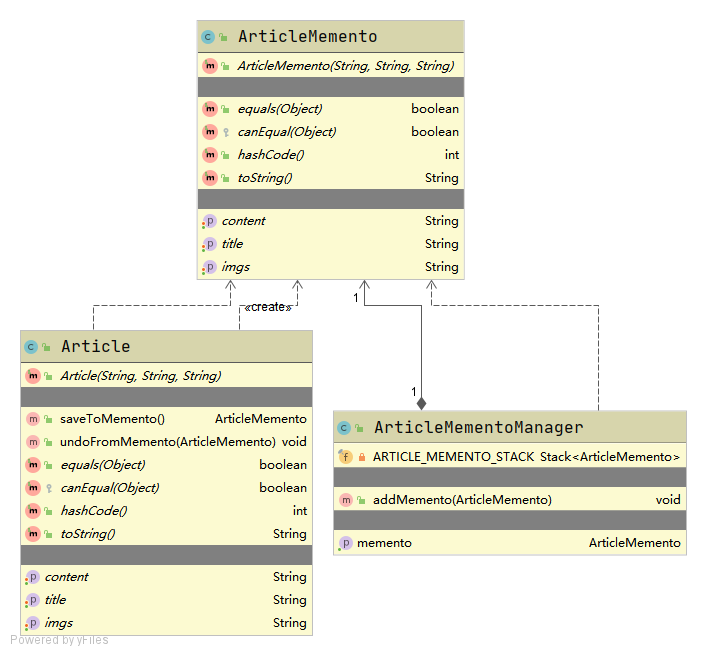707x656 pixels.
Task: Click the method icon beside saveToMemento()
Action: tap(33, 419)
